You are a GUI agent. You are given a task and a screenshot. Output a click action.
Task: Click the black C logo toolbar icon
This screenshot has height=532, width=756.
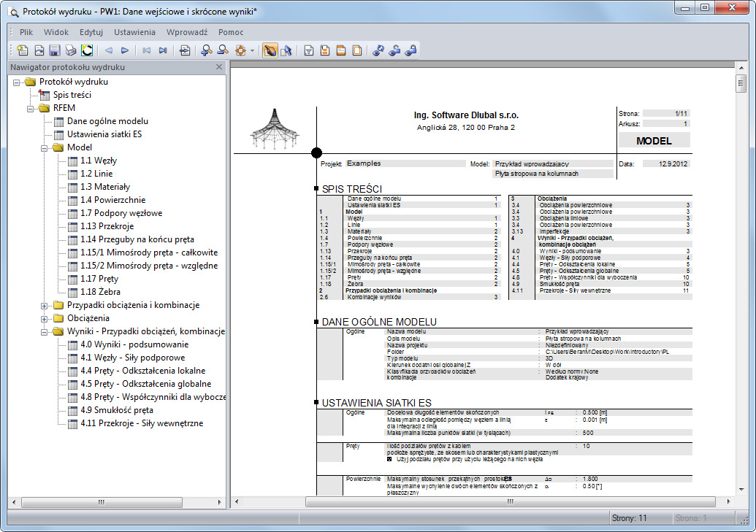click(x=87, y=50)
